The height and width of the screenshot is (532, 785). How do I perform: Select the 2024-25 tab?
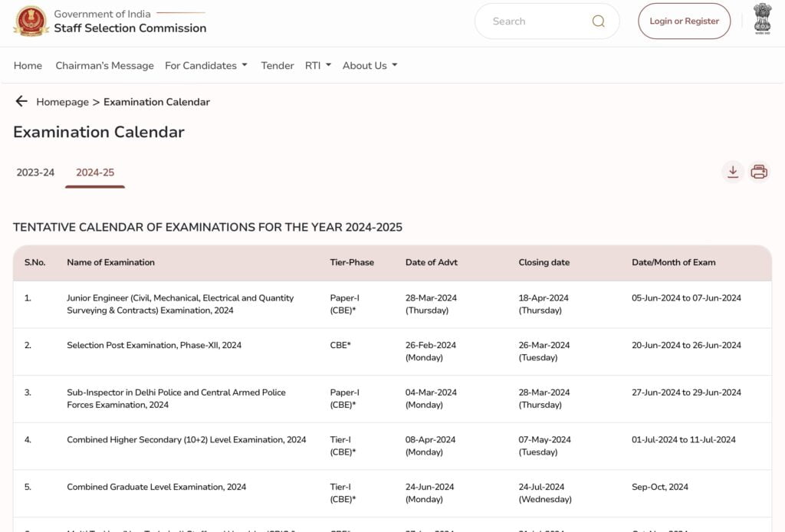point(95,172)
